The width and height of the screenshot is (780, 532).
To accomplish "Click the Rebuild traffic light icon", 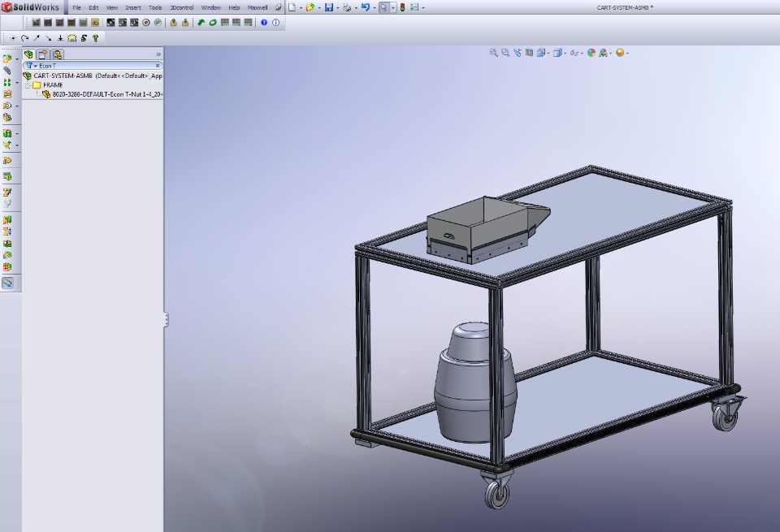I will point(402,7).
